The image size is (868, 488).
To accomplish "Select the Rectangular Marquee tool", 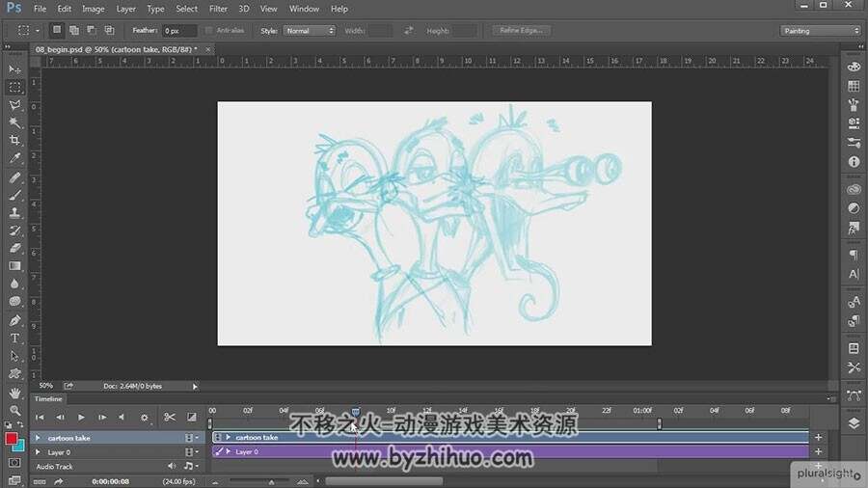I will tap(14, 88).
